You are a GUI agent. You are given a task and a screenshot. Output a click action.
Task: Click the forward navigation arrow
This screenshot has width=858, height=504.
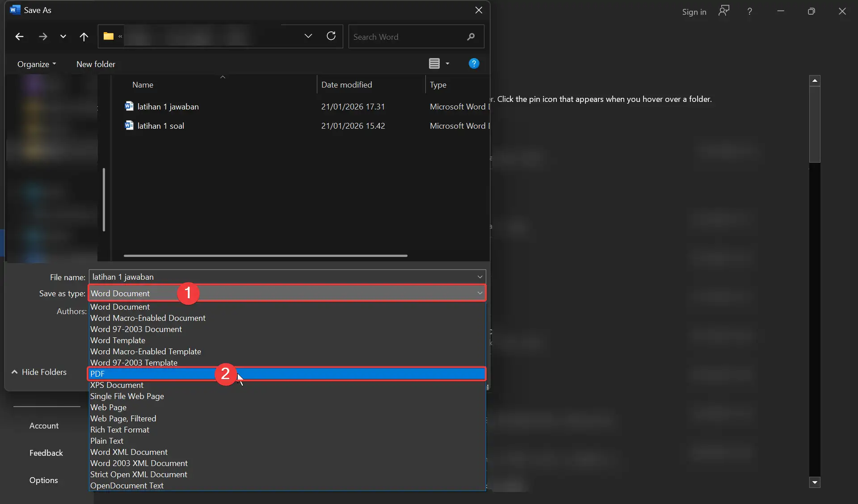(42, 37)
